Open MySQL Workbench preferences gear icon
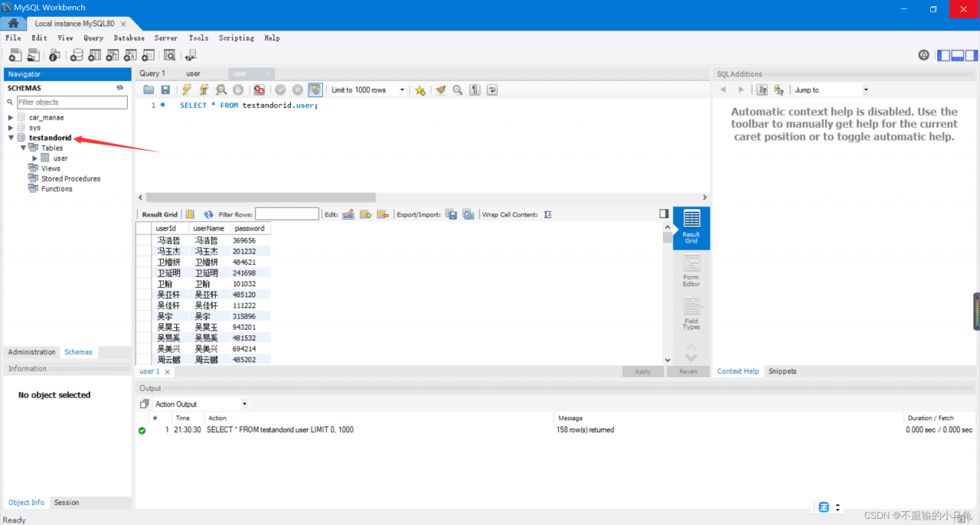This screenshot has width=980, height=525. 924,55
